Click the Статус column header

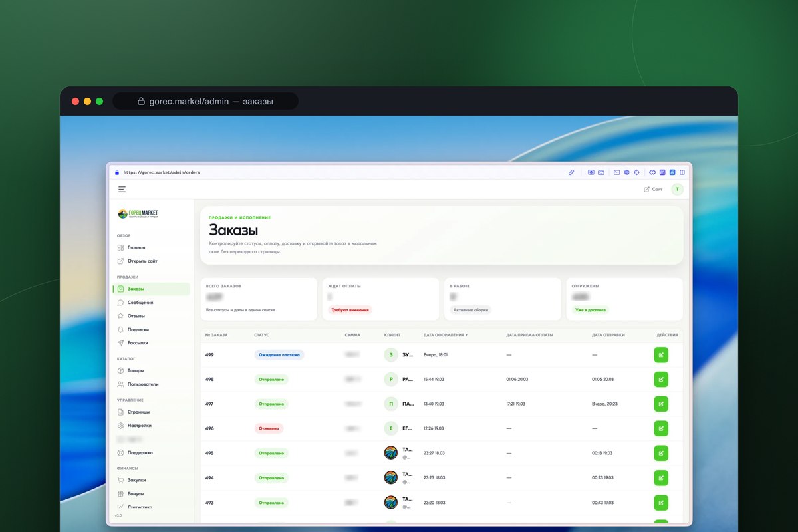(x=261, y=335)
